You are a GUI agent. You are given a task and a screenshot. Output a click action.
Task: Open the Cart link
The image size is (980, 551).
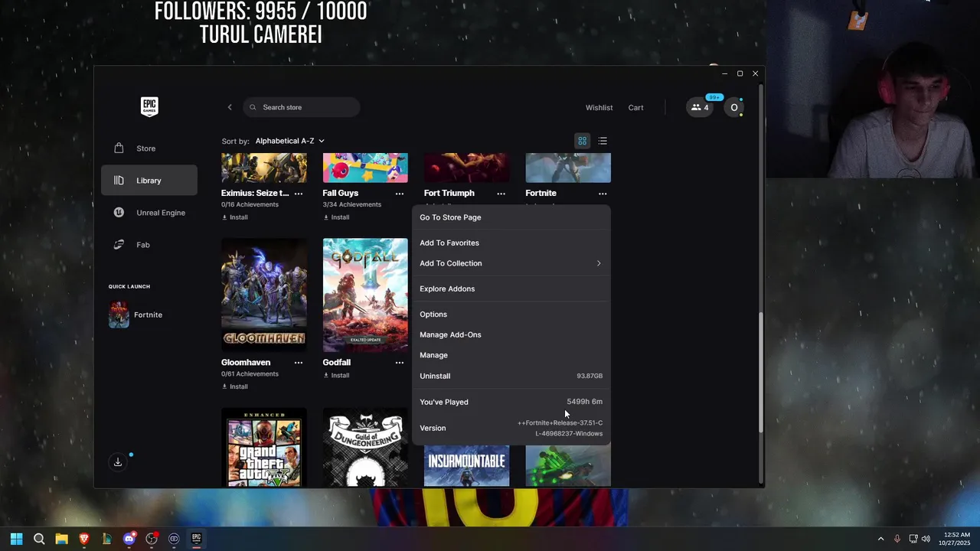click(635, 108)
